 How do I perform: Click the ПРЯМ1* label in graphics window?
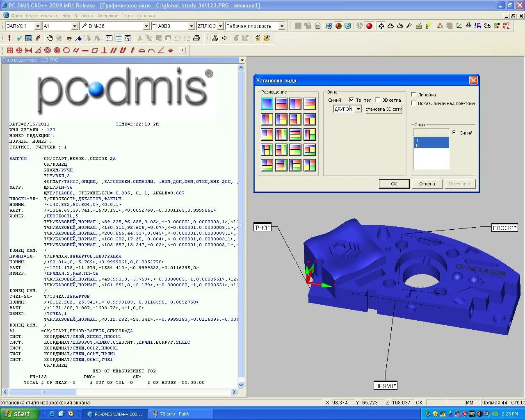[x=386, y=386]
